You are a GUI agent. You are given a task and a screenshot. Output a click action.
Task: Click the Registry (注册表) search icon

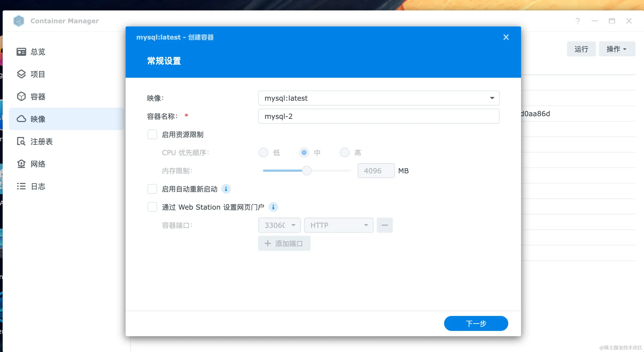click(21, 142)
